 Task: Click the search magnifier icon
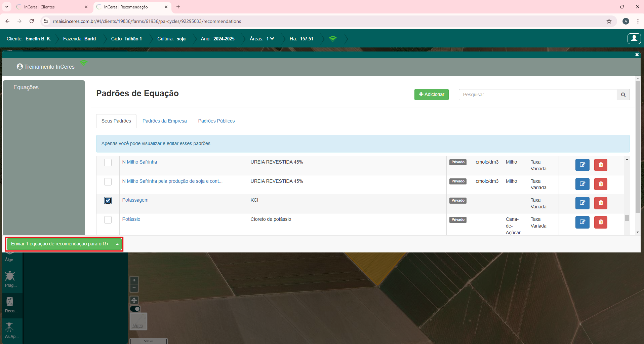pyautogui.click(x=623, y=95)
